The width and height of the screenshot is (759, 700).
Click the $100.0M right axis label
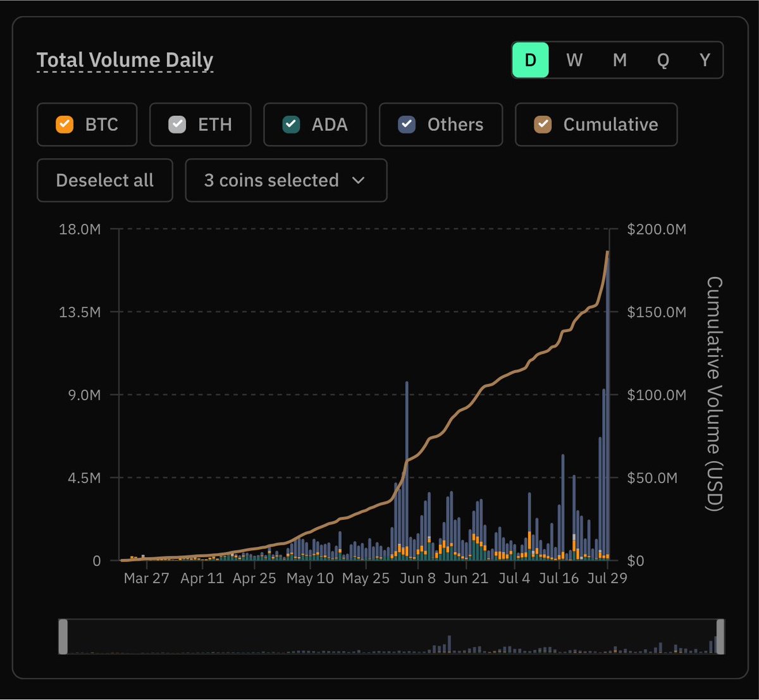(x=657, y=395)
